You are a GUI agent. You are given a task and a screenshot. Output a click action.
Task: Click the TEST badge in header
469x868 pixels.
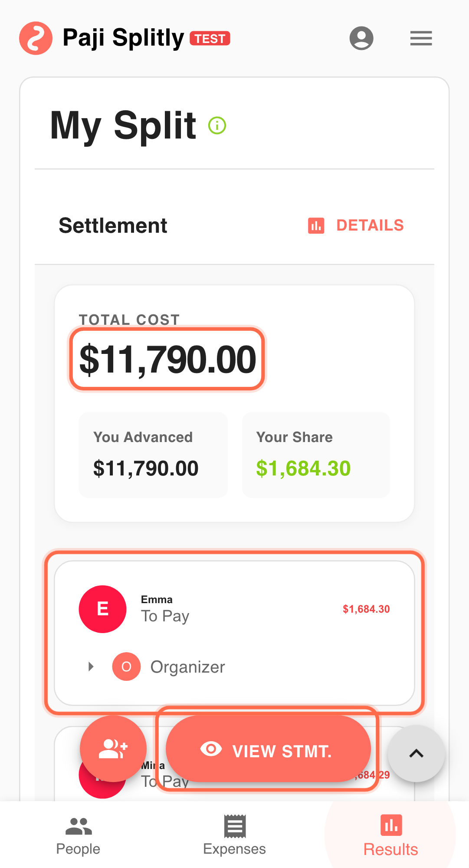point(210,39)
